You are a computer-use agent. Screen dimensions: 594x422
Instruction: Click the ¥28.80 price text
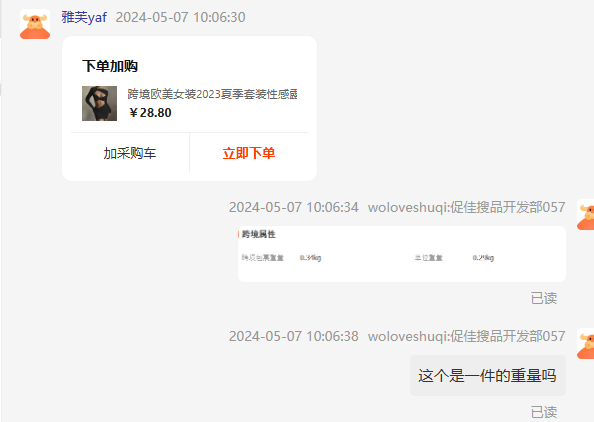(150, 113)
